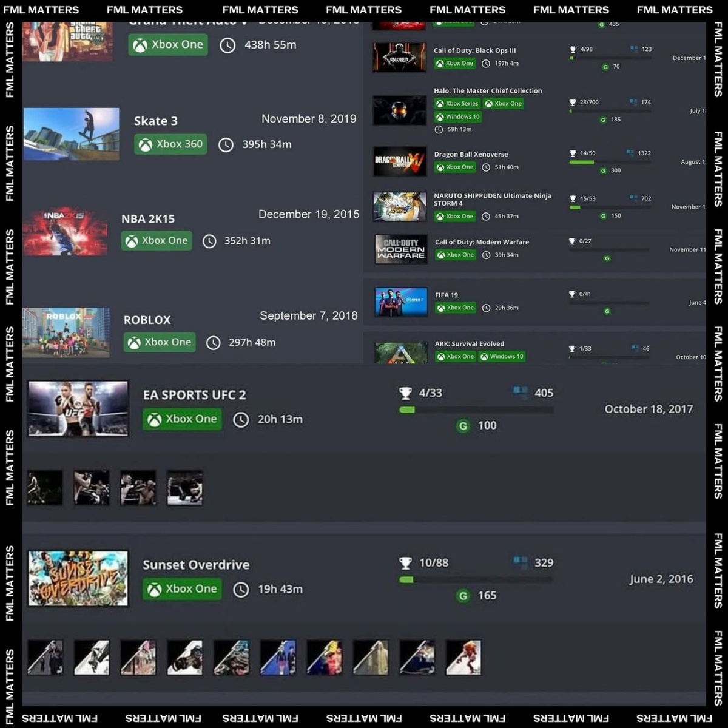Open the Skate 3 title link
Screen dimensions: 728x728
[156, 121]
